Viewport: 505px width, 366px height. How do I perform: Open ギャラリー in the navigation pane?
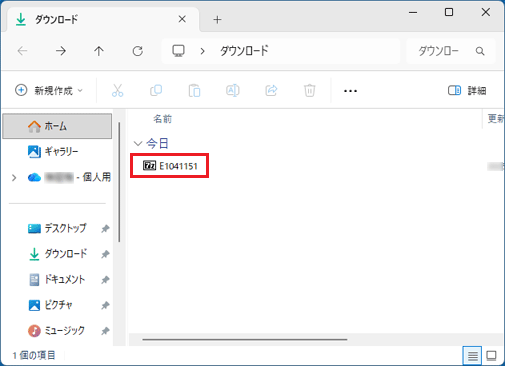pos(53,152)
